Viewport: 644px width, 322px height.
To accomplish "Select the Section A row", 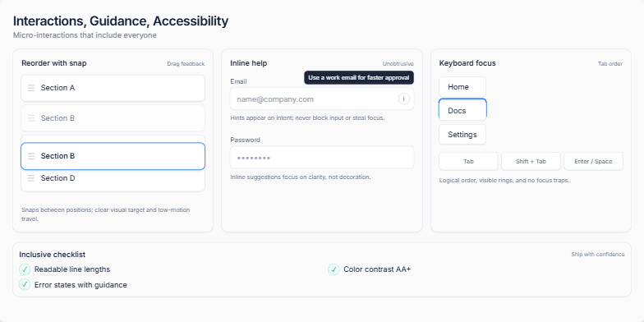I will pos(113,88).
